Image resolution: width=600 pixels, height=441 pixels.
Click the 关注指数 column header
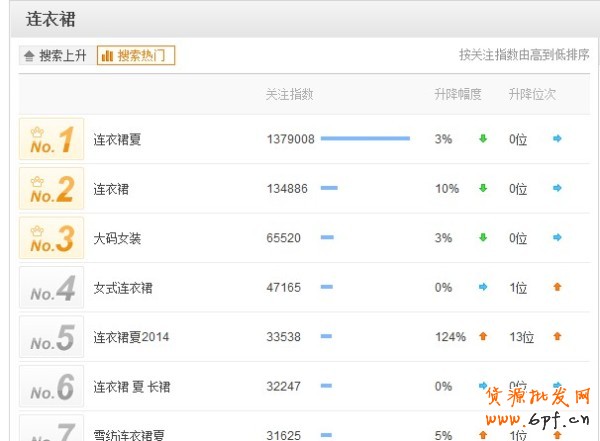pos(290,94)
